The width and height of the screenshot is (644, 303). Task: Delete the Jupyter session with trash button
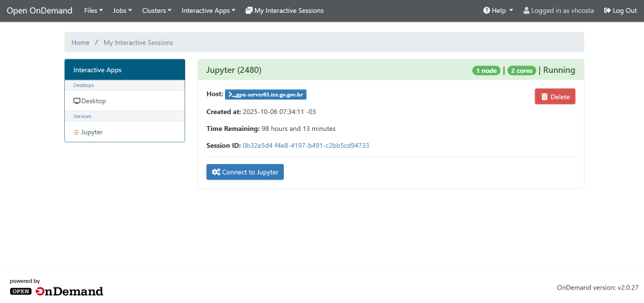tap(555, 97)
